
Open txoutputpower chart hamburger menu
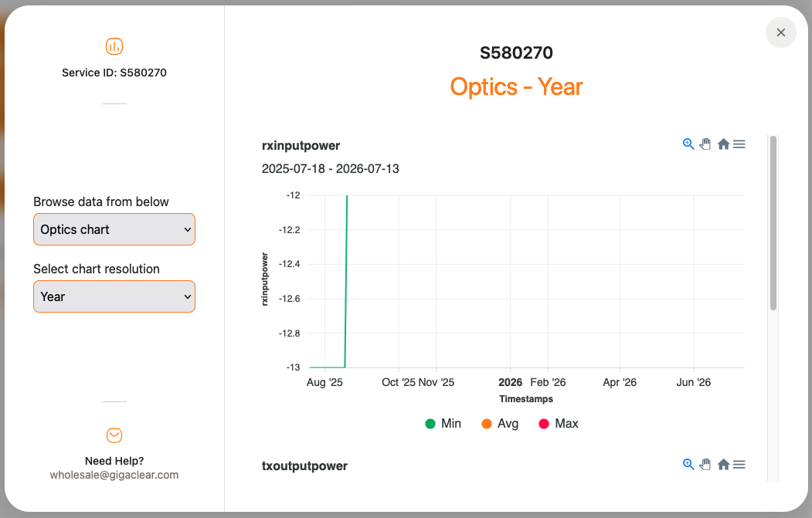[x=739, y=464]
